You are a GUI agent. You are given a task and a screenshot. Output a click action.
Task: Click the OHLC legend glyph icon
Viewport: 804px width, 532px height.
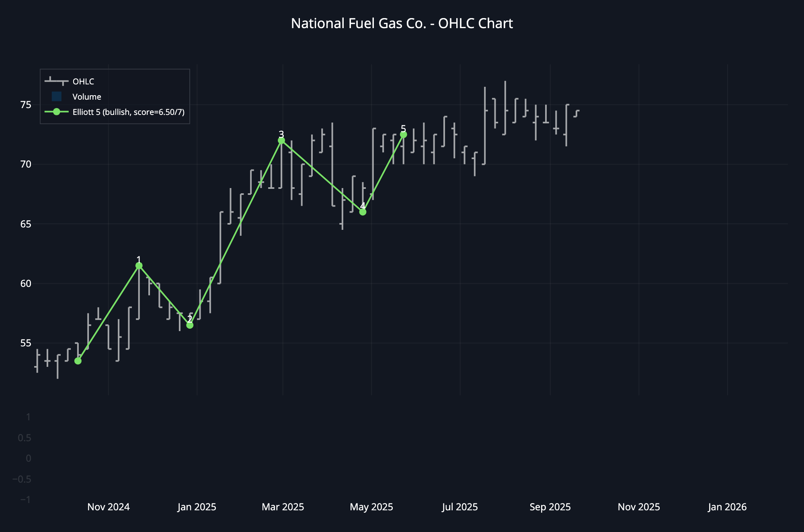pyautogui.click(x=57, y=81)
